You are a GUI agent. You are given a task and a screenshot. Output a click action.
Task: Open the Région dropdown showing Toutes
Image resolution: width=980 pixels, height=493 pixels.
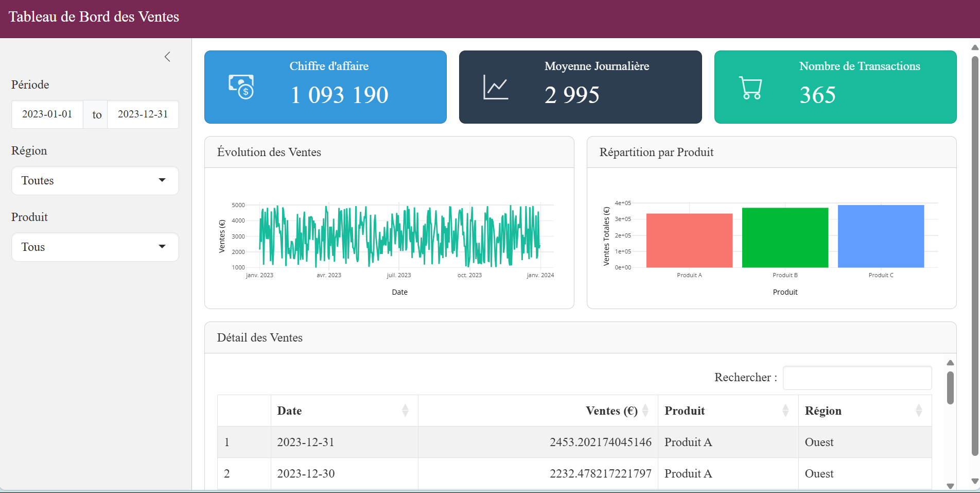tap(95, 181)
